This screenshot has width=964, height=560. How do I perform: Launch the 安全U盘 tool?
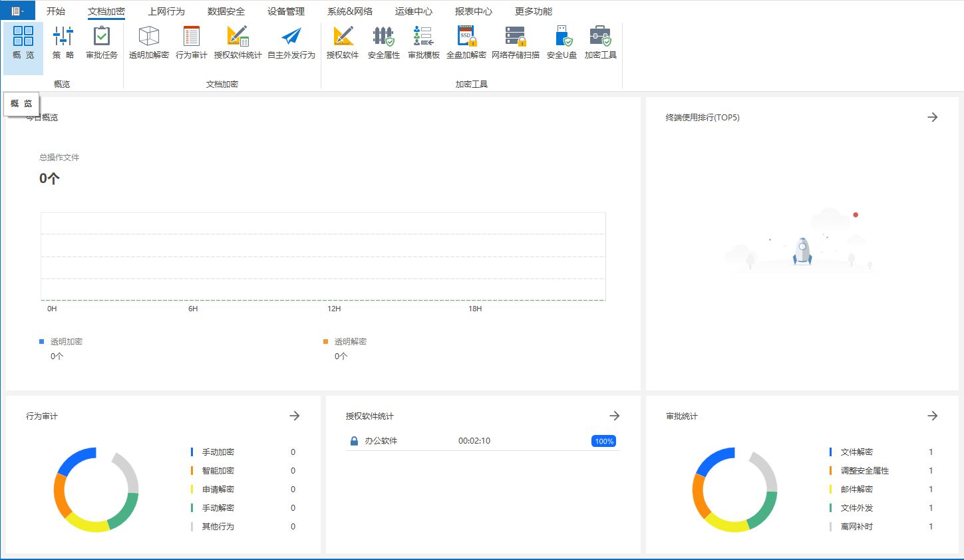[562, 43]
